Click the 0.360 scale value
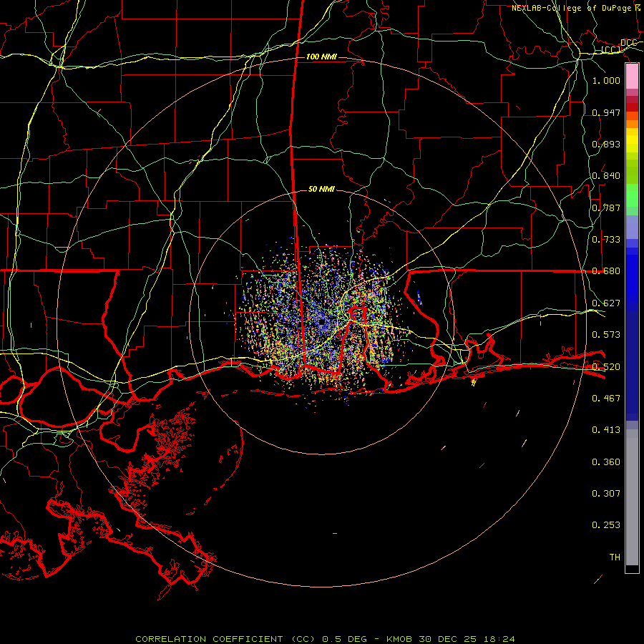The height and width of the screenshot is (644, 644). pos(606,462)
